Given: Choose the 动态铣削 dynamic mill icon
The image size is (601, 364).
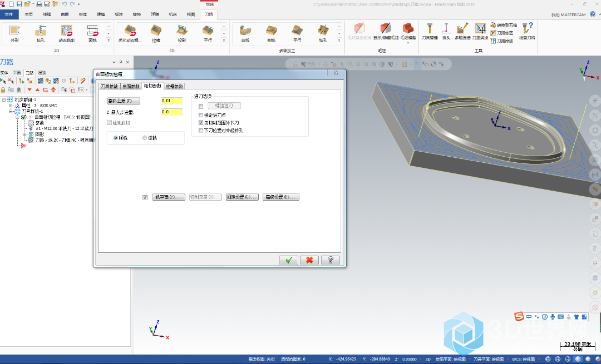Looking at the screenshot, I should (x=67, y=33).
